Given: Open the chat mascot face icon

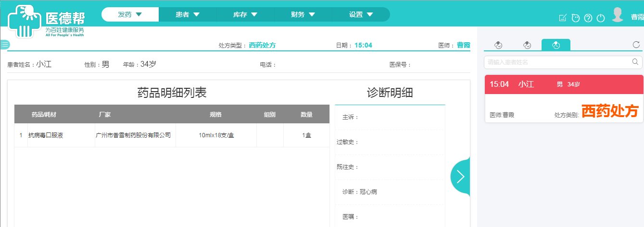Looking at the screenshot, I should (x=575, y=18).
